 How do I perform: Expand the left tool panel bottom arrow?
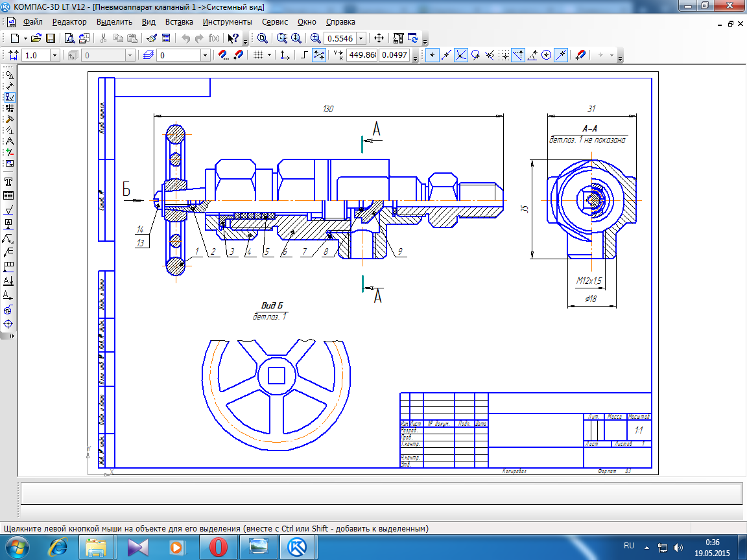pos(12,336)
